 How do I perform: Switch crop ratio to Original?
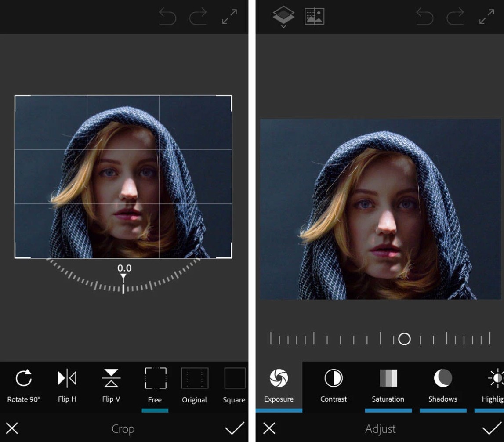(x=194, y=385)
